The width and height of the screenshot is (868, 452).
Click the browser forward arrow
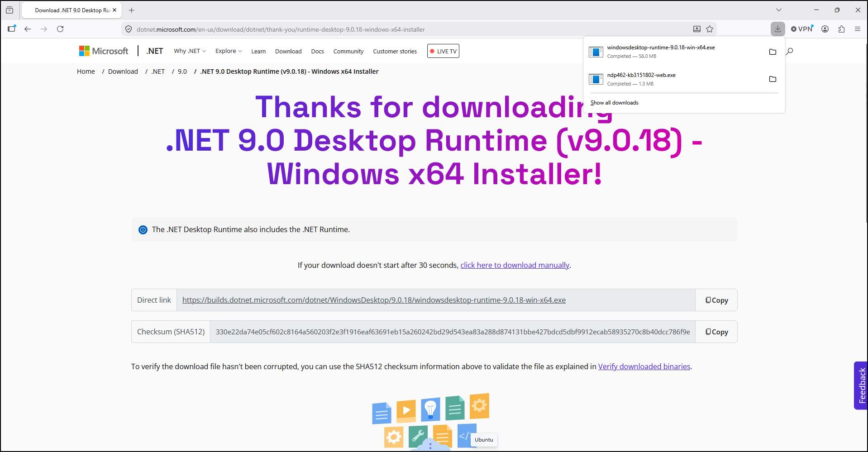(x=44, y=29)
